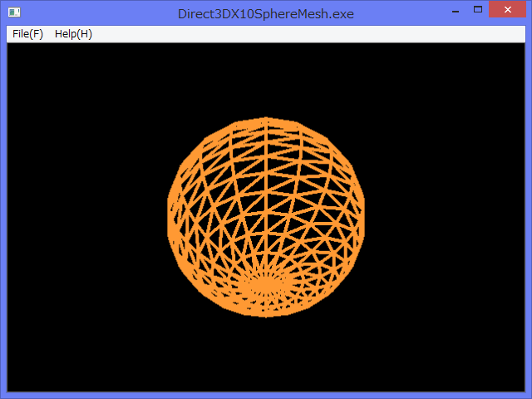The image size is (532, 399).
Task: Click the application icon in title bar
Action: point(14,12)
